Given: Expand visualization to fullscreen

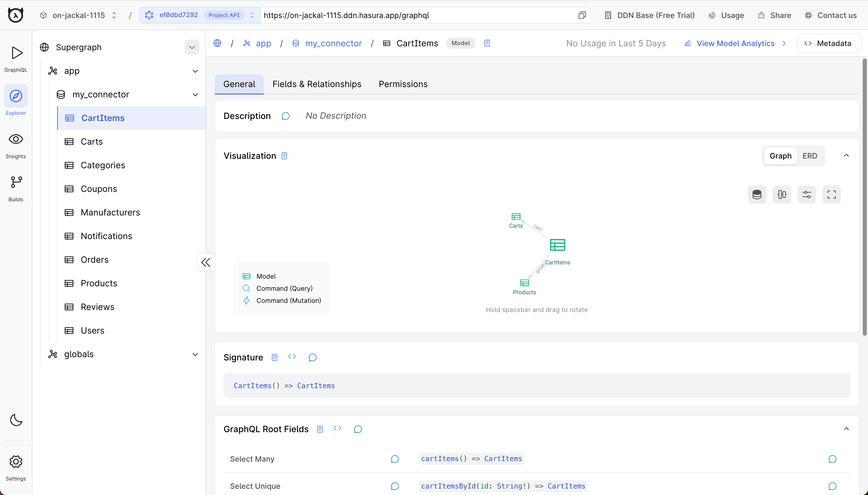Looking at the screenshot, I should tap(832, 195).
